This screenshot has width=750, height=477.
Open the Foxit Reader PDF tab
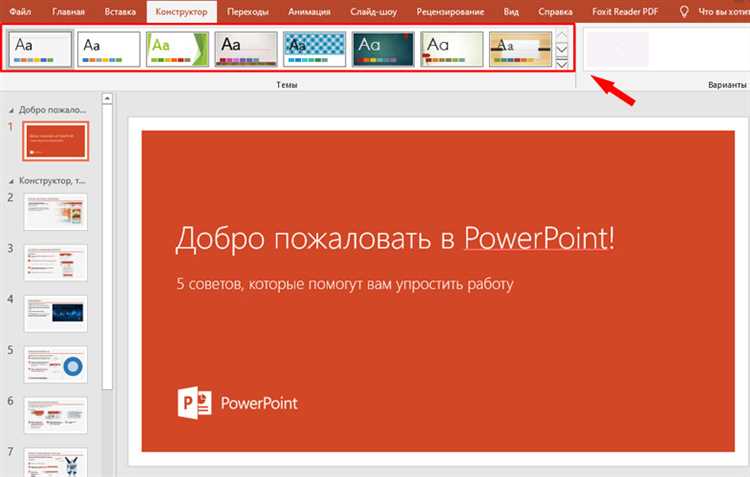pos(625,11)
